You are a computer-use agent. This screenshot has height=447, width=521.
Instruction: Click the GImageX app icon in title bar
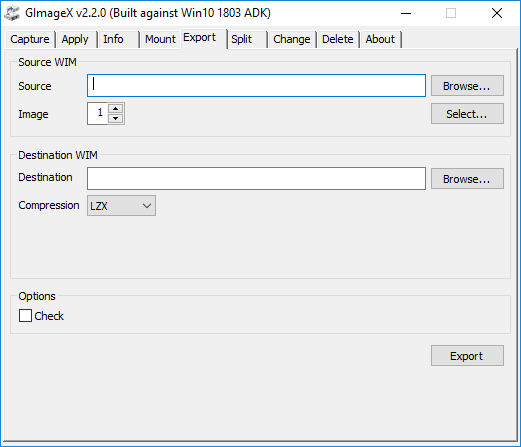(12, 13)
